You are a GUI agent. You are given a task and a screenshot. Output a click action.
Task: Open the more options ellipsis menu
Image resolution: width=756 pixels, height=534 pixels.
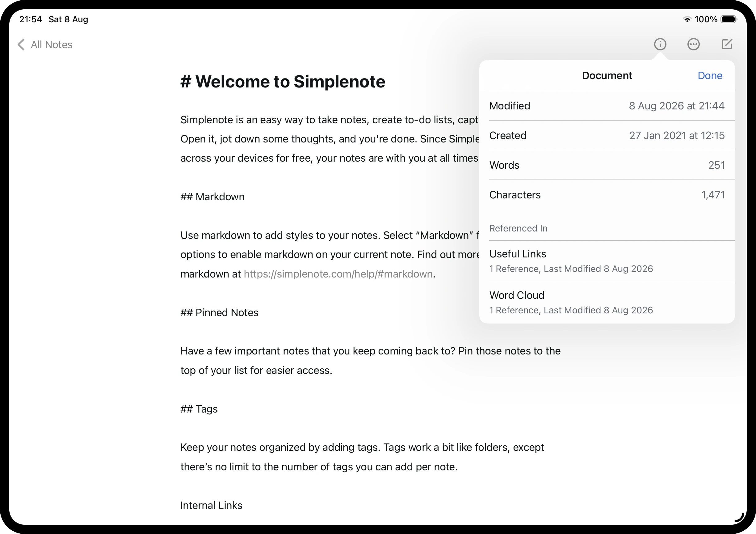tap(693, 44)
